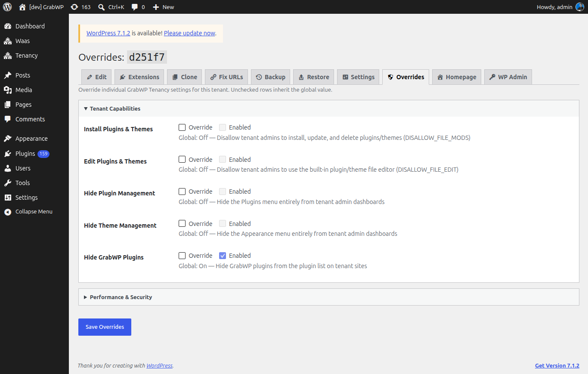
Task: Click the Waas sidebar icon
Action: pos(8,41)
